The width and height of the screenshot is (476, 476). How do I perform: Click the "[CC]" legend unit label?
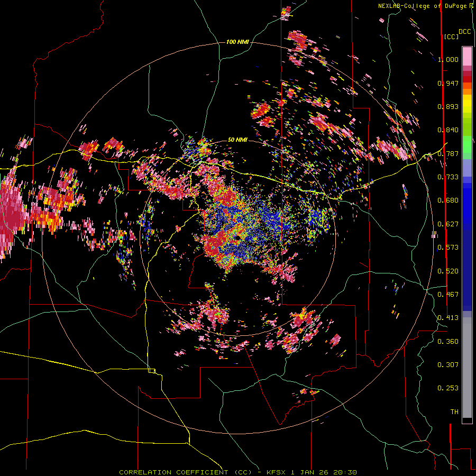[x=451, y=36]
